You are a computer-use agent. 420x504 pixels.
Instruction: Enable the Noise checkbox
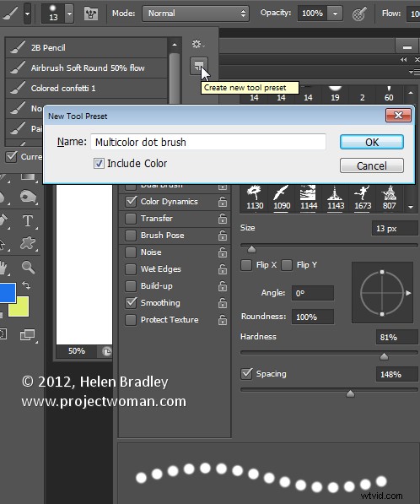(131, 252)
